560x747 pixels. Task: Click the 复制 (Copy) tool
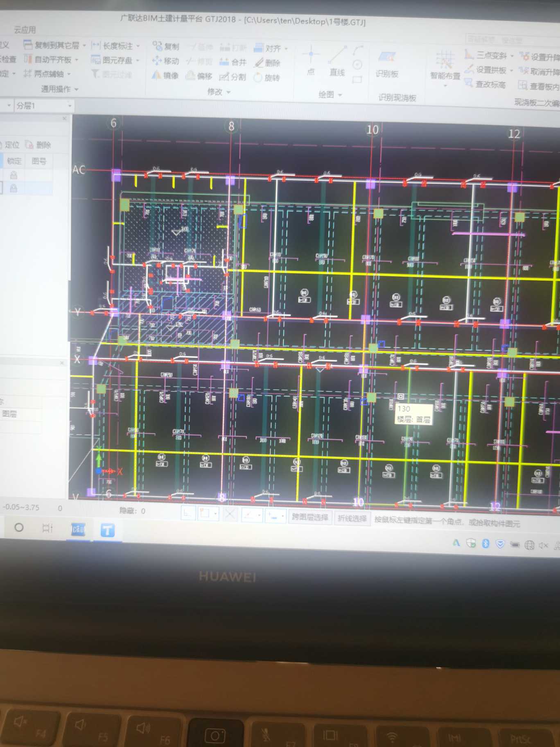(x=166, y=46)
